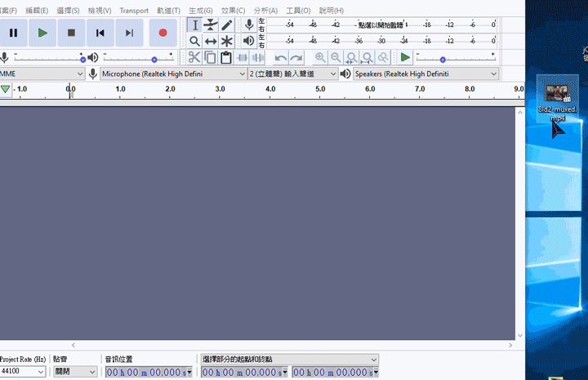Click the recording meter to start monitoring
This screenshot has height=380, width=588.
click(381, 25)
